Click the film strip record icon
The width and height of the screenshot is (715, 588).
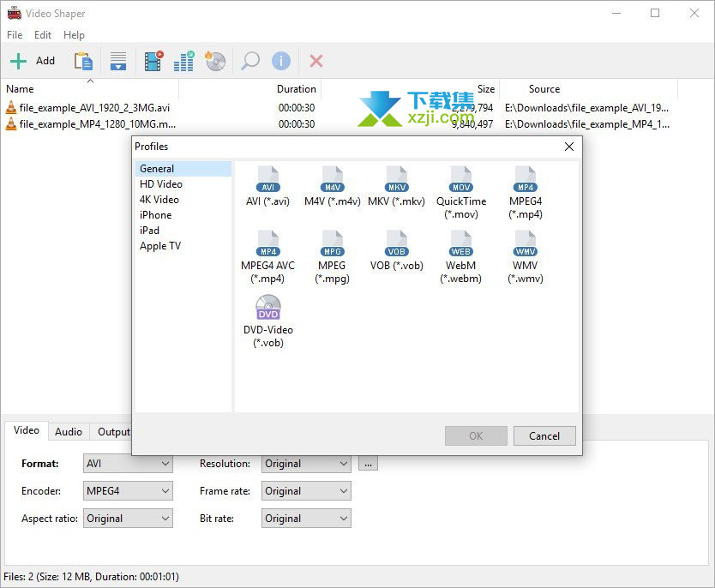point(153,61)
